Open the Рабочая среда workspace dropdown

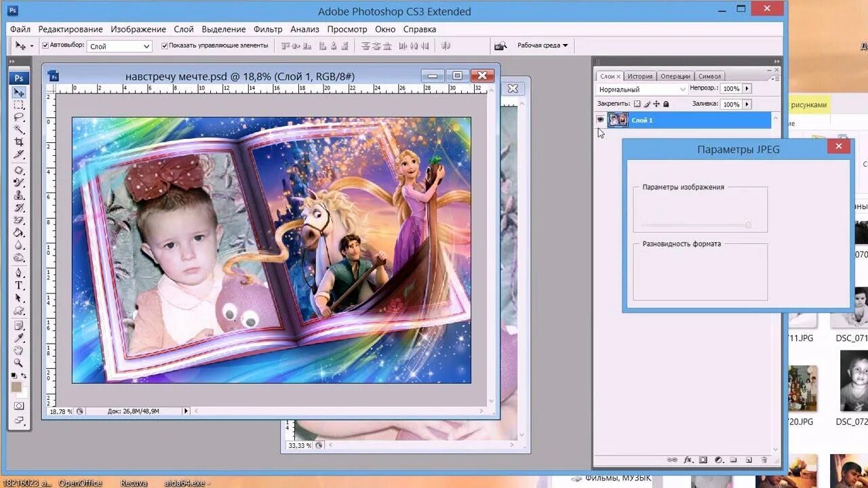(542, 45)
